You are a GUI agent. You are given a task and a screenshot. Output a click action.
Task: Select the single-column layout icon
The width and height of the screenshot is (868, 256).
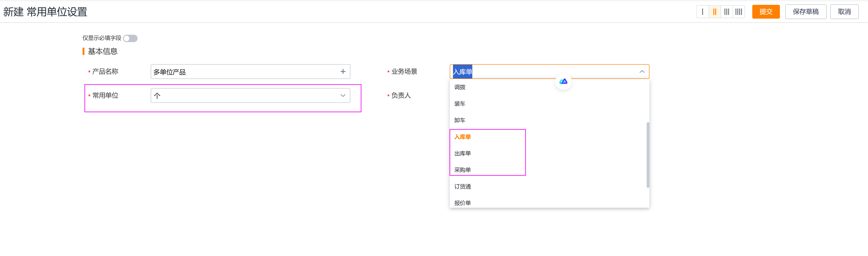pyautogui.click(x=703, y=12)
